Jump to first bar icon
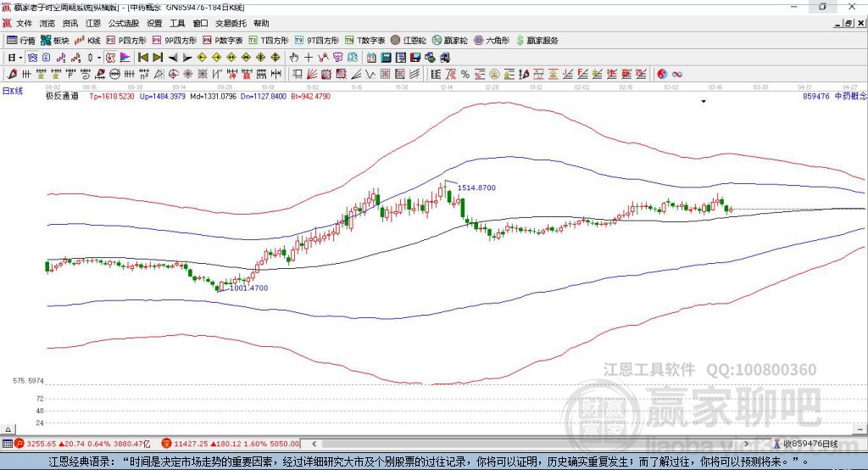 coord(142,58)
